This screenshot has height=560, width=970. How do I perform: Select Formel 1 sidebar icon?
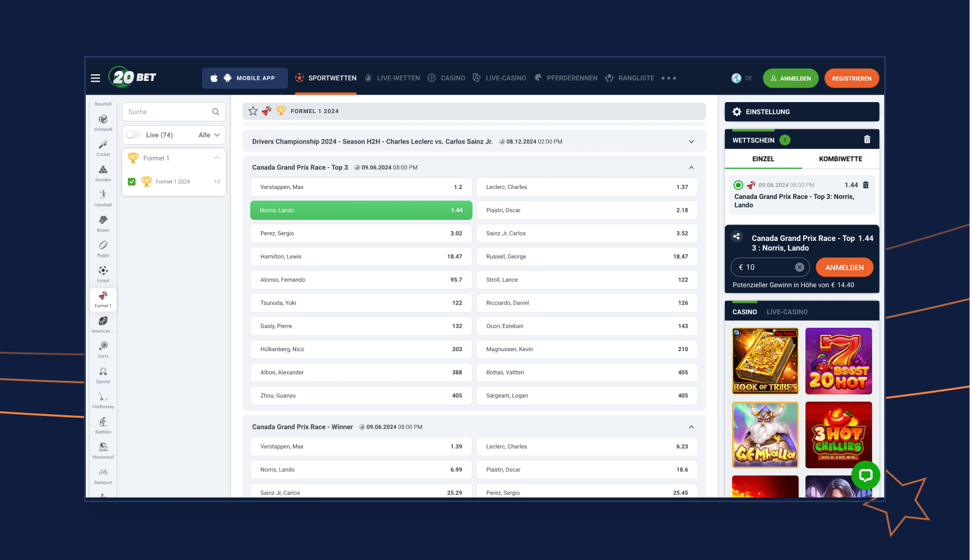click(x=103, y=299)
